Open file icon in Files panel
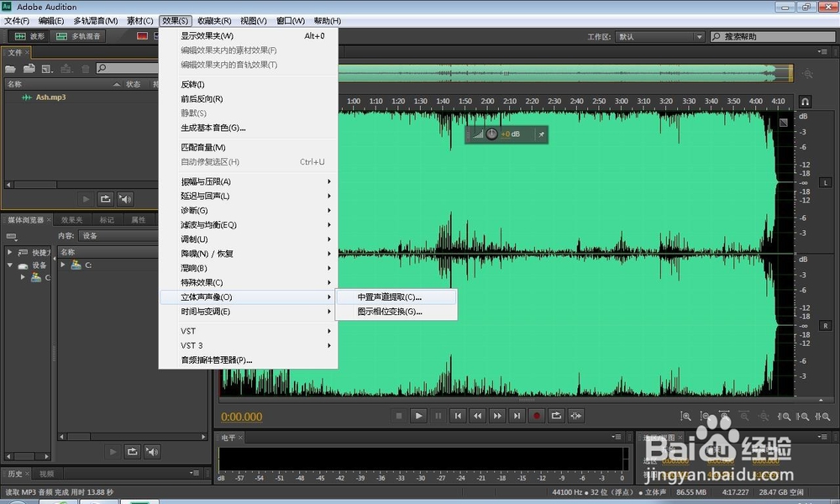The image size is (840, 504). click(x=10, y=69)
